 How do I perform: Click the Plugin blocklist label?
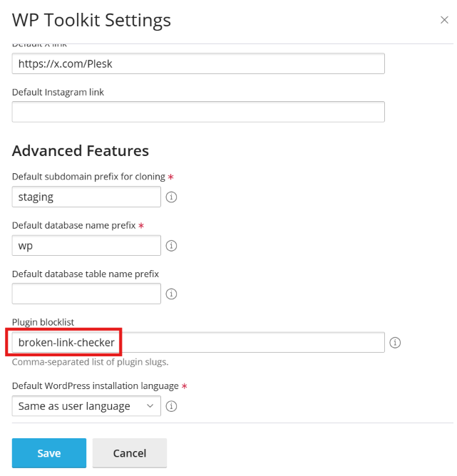coord(43,322)
